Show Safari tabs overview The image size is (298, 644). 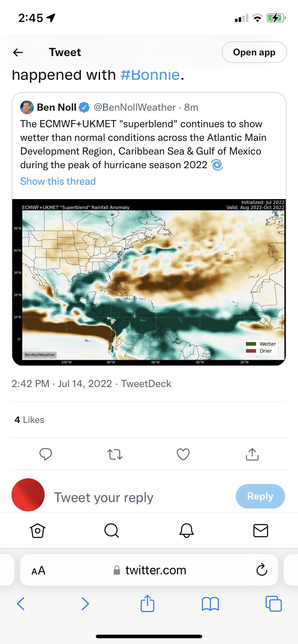click(274, 604)
